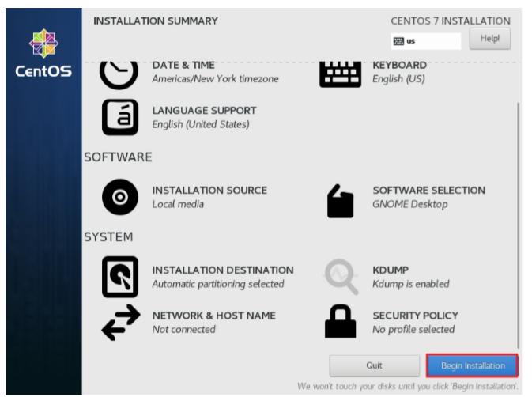
Task: Click the Quit button
Action: coord(374,365)
